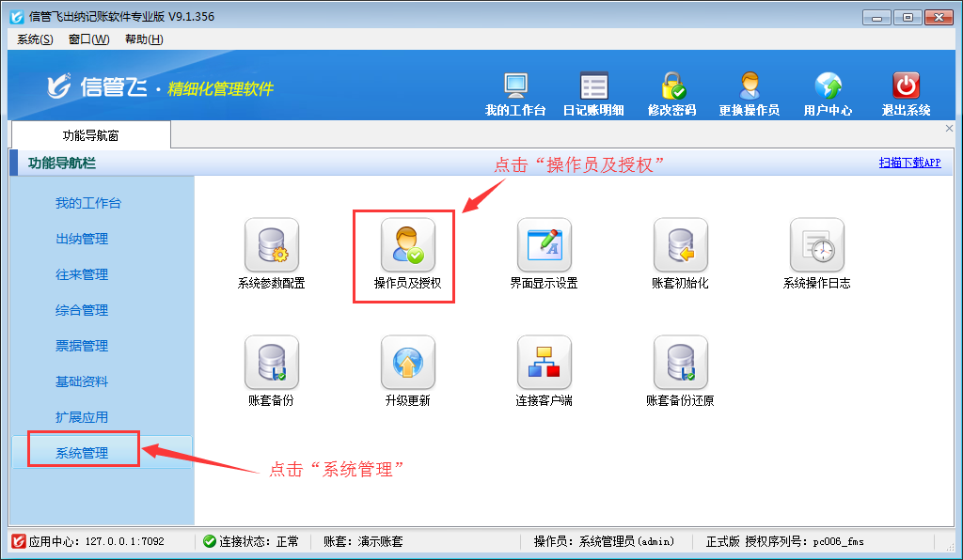Viewport: 963px width, 560px height.
Task: Select 出纳管理 in navigation sidebar
Action: [x=82, y=239]
